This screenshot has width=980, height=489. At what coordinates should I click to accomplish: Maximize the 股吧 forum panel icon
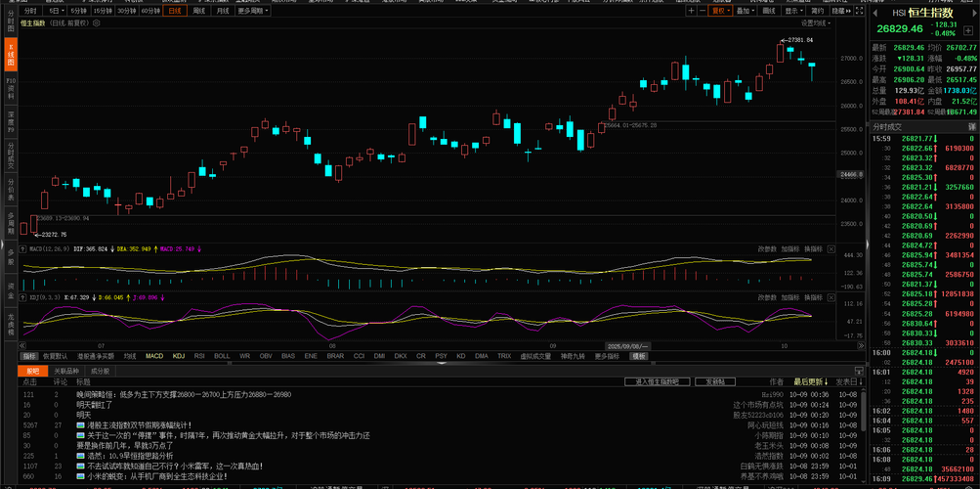(x=859, y=371)
